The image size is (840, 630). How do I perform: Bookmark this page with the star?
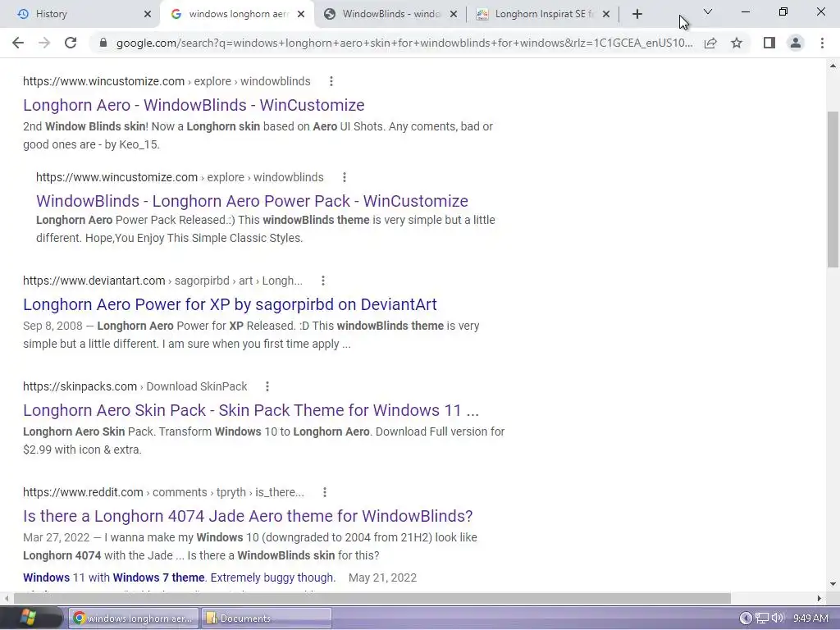coord(737,43)
